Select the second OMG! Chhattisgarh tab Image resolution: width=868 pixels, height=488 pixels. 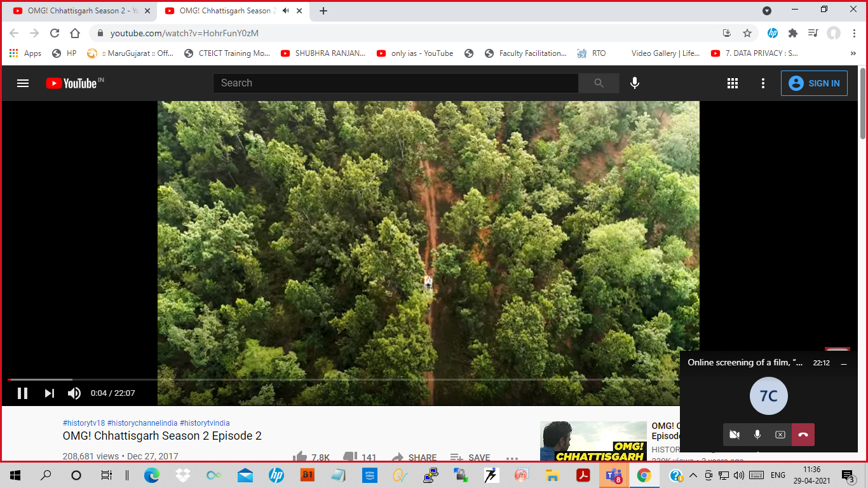click(227, 11)
